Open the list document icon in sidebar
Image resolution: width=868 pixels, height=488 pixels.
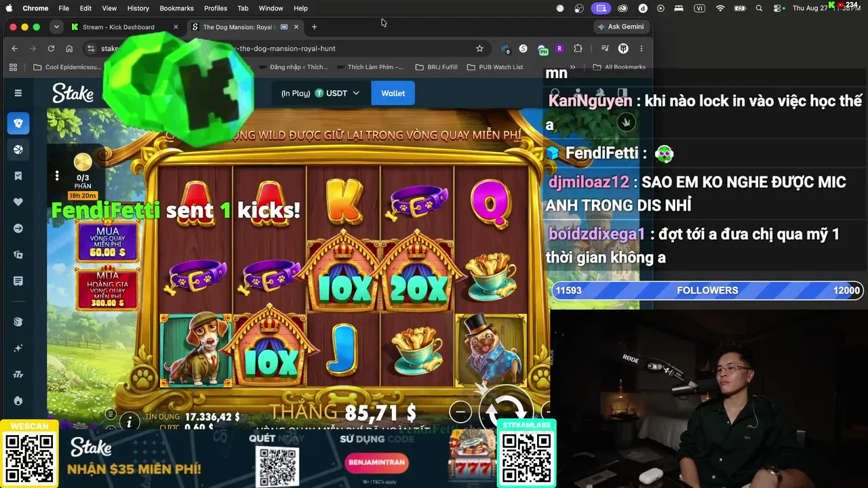18,281
